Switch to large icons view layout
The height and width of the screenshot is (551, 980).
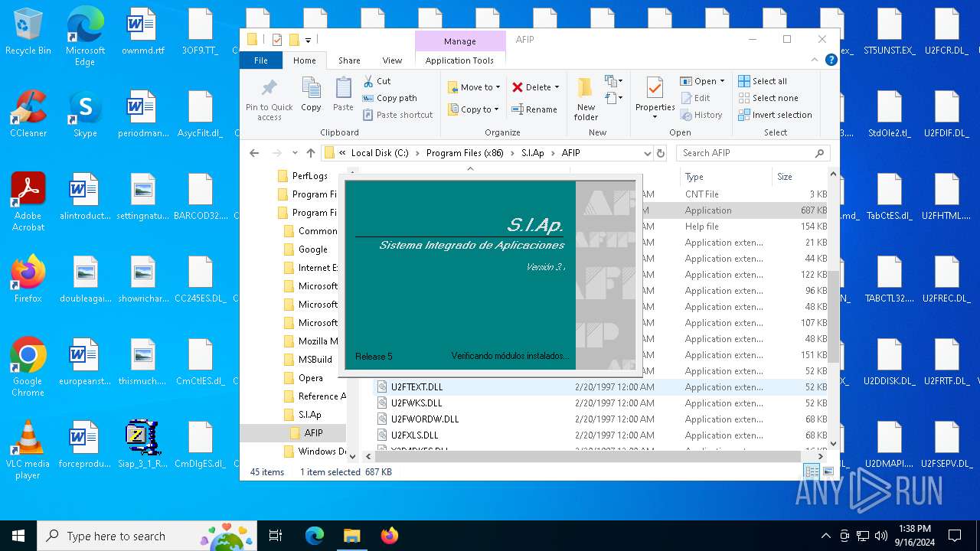pos(828,472)
